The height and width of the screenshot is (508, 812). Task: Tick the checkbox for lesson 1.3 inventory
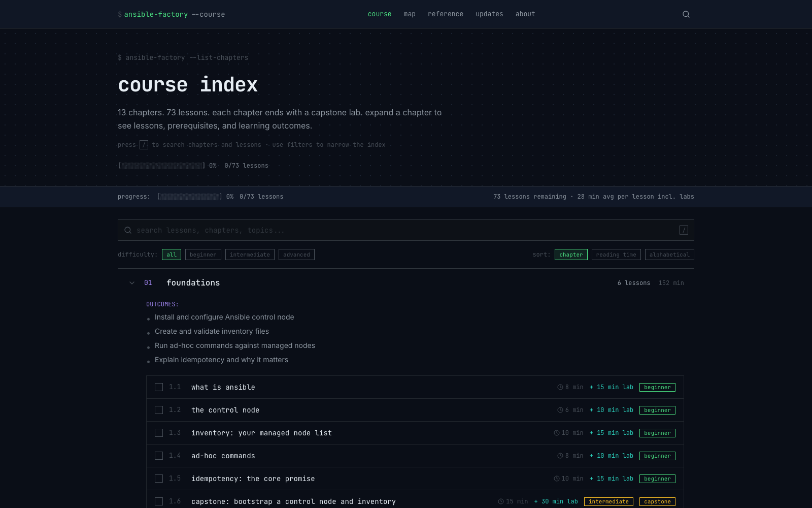click(x=159, y=433)
